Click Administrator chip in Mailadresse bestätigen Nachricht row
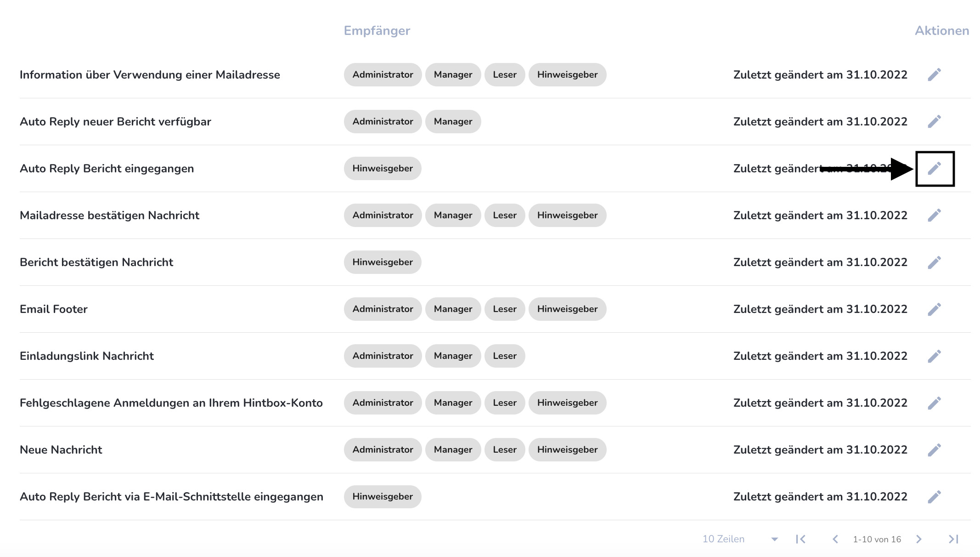The image size is (980, 557). point(383,215)
